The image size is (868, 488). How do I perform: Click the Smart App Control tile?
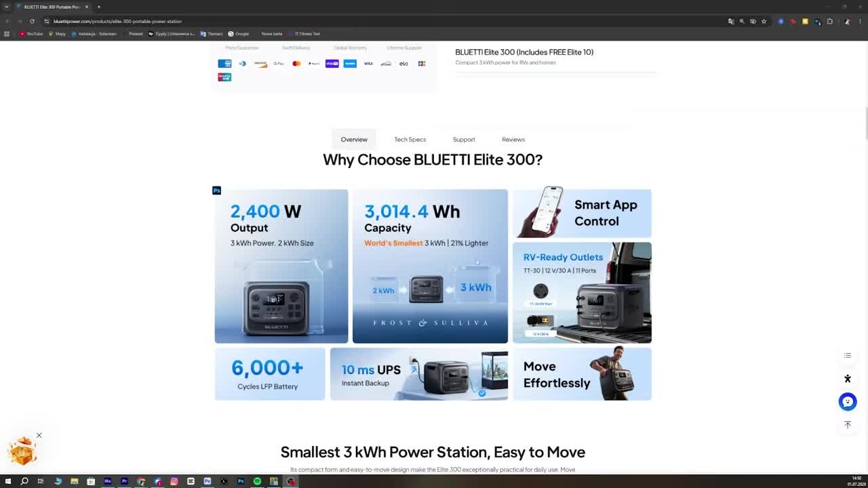582,213
